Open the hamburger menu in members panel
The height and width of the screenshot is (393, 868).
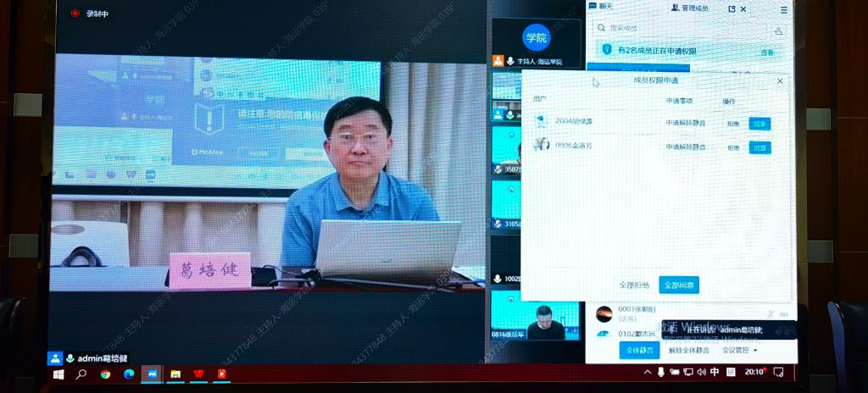[x=784, y=9]
